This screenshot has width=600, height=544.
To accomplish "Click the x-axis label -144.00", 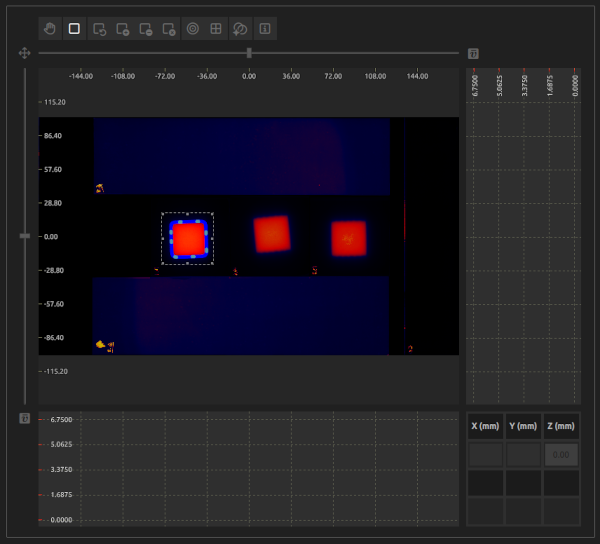I will (81, 77).
